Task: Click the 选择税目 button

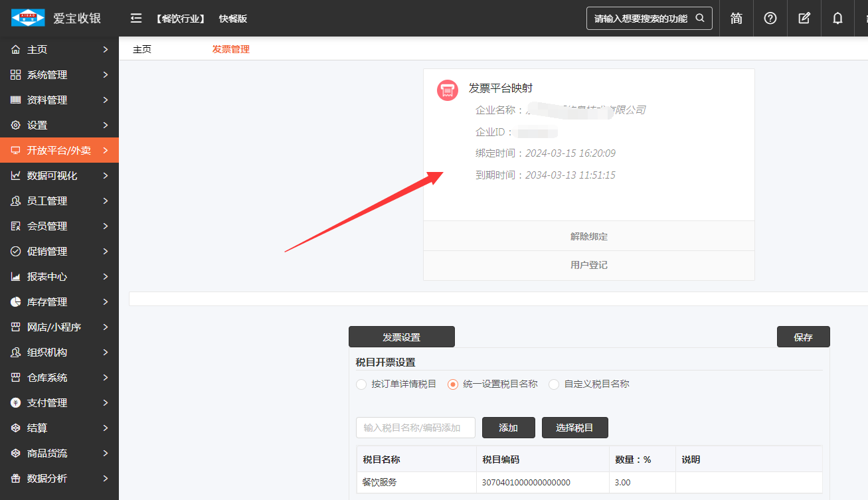Action: tap(574, 428)
